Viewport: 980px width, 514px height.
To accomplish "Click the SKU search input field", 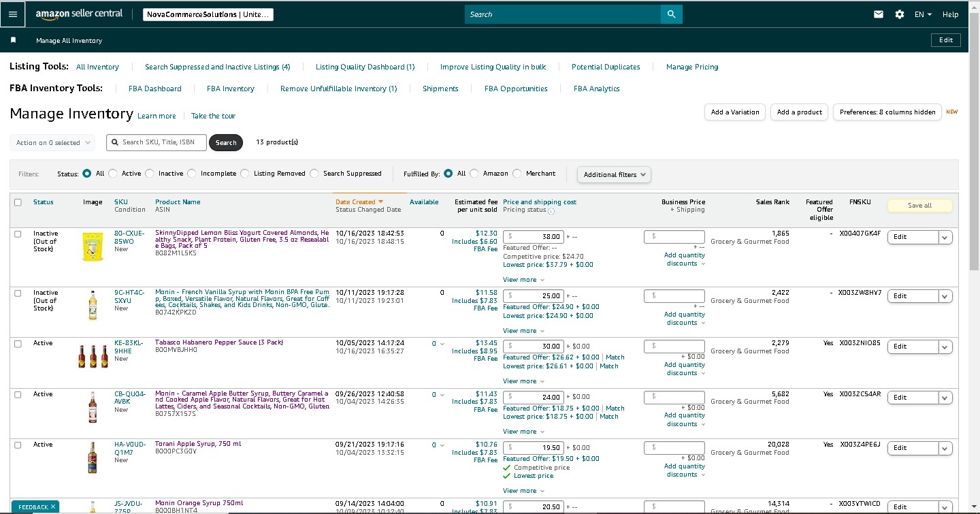I will [x=156, y=142].
